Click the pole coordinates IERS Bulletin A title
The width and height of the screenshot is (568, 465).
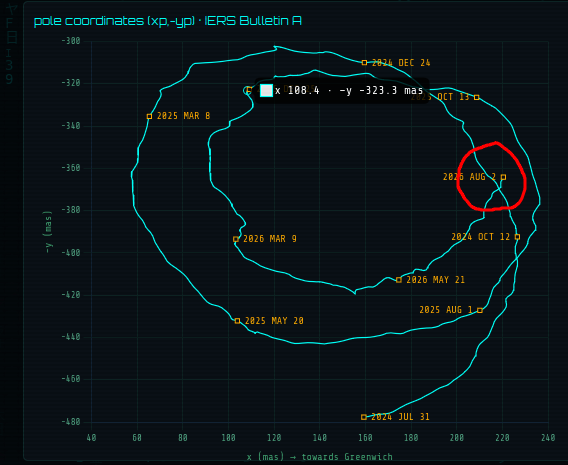coord(167,21)
